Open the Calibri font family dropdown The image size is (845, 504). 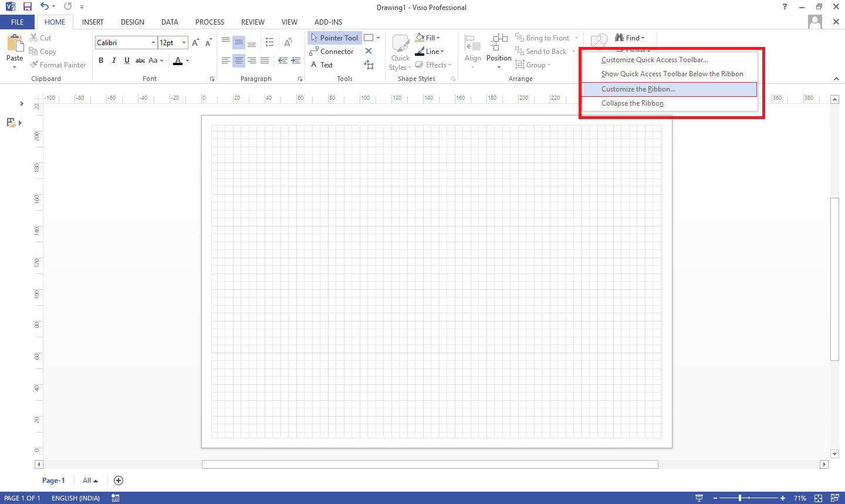152,42
